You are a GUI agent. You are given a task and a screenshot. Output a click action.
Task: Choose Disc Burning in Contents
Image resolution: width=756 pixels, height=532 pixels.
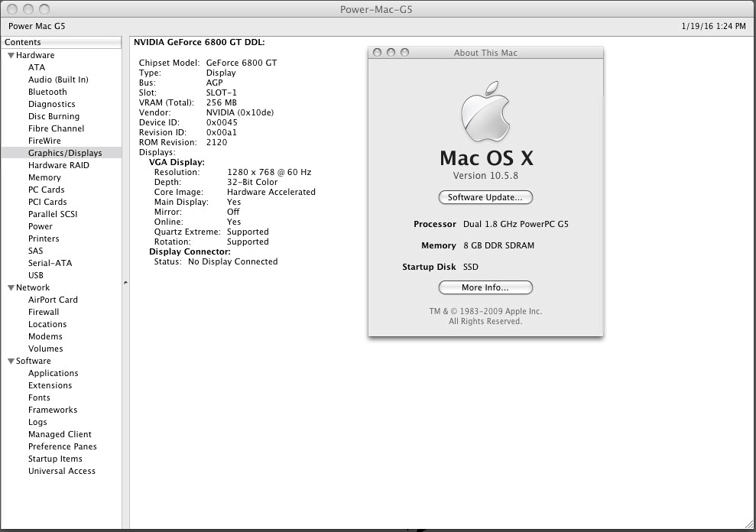tap(54, 116)
